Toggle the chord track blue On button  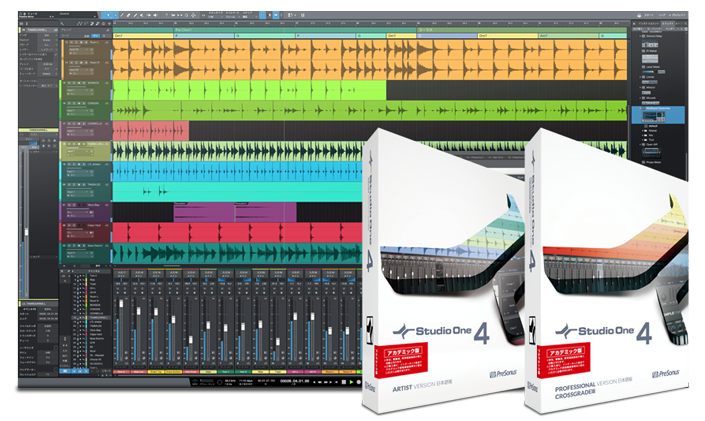pyautogui.click(x=95, y=36)
